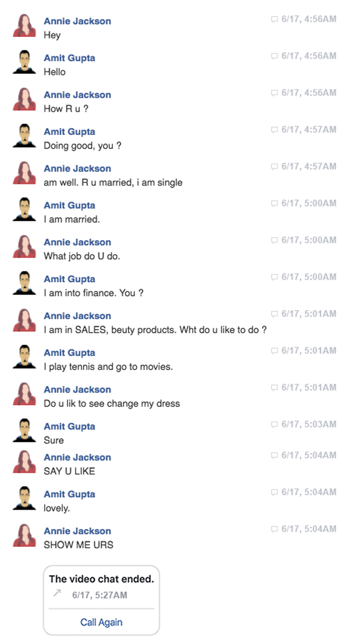This screenshot has height=644, width=353.
Task: Click the comment icon on "I am married." message
Action: (x=274, y=203)
